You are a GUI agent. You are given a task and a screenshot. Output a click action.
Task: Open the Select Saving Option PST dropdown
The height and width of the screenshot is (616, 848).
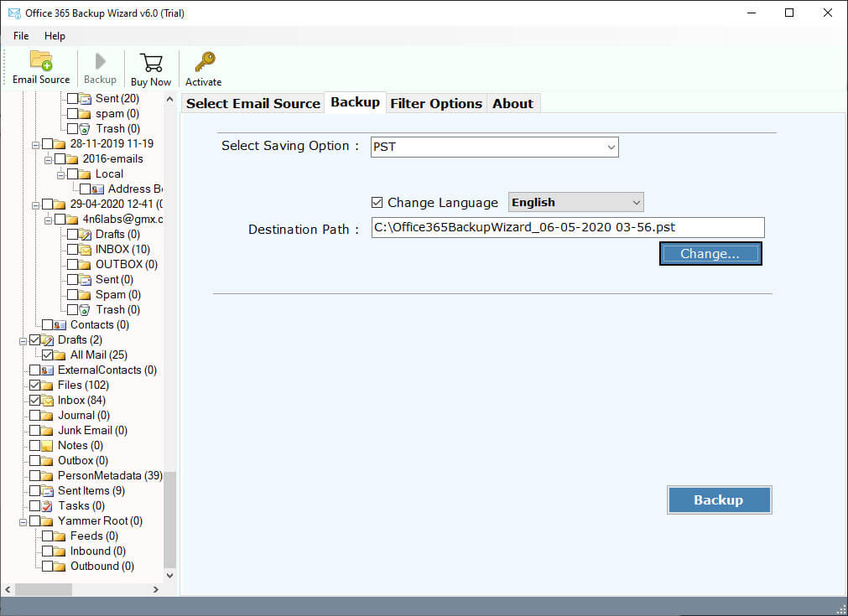click(x=494, y=147)
